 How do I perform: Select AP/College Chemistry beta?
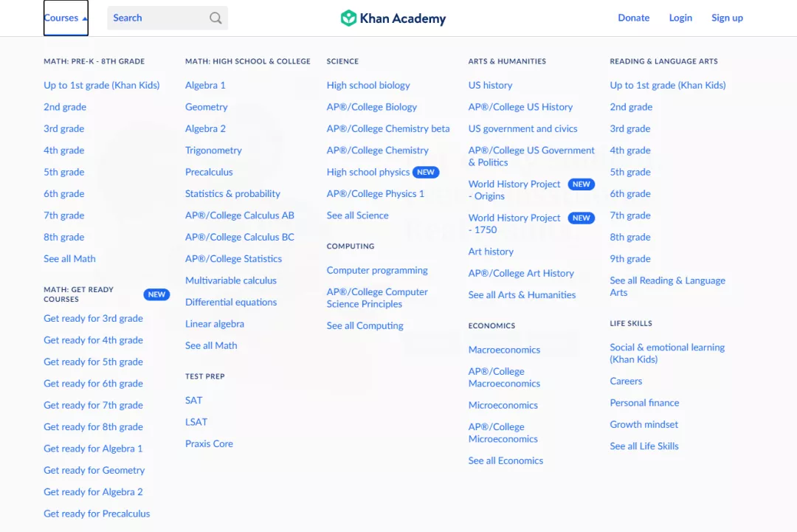388,129
